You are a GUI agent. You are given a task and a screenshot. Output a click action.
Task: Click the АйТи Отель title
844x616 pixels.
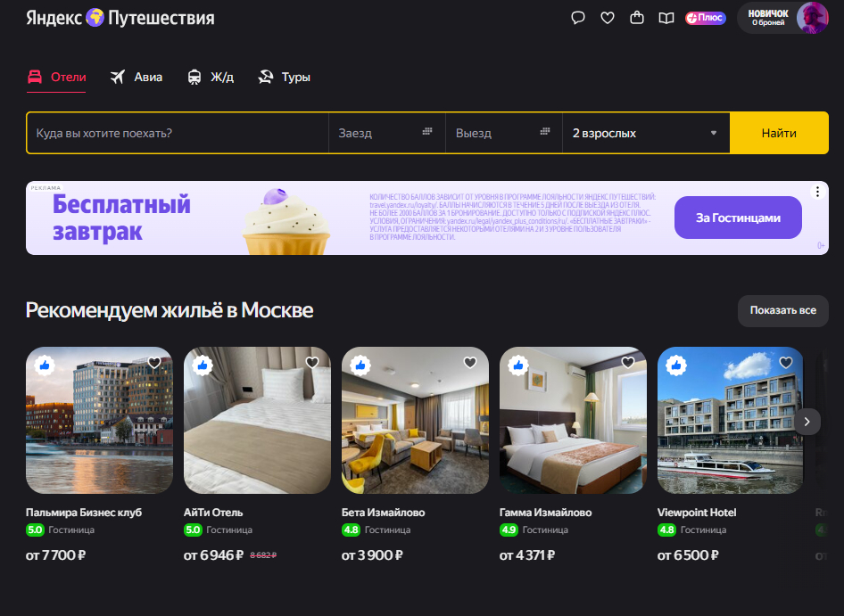tap(213, 513)
